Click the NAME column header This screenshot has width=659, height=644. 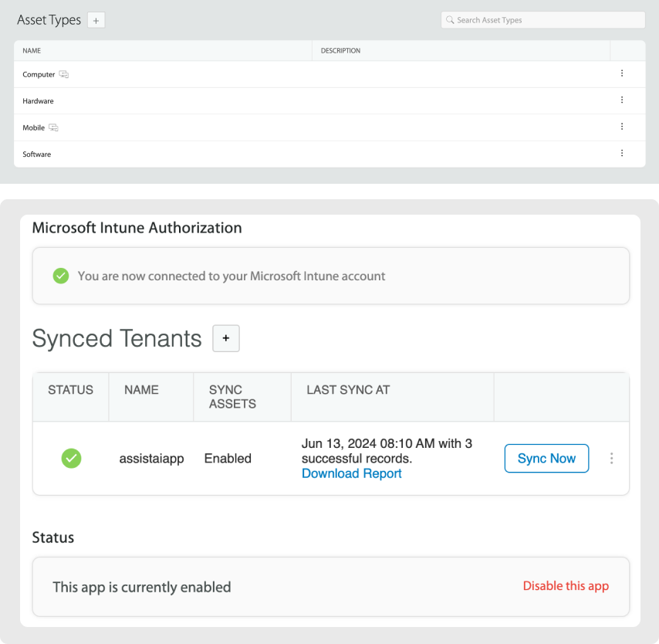(x=32, y=50)
